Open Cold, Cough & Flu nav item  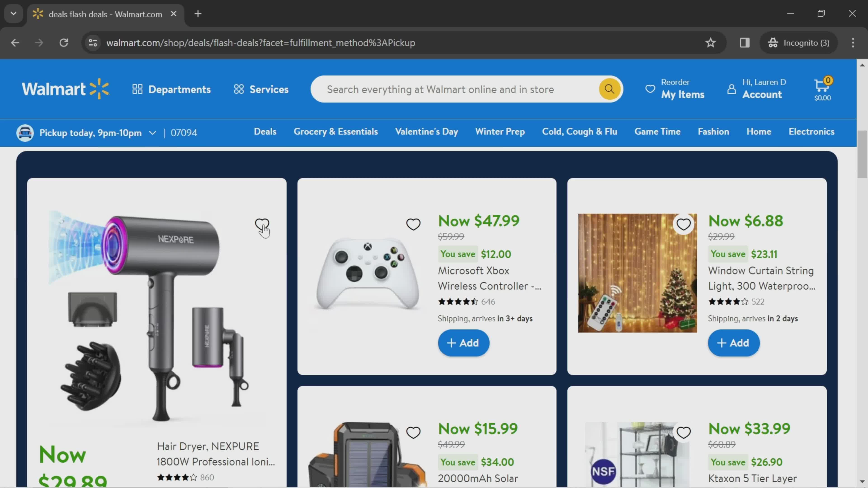click(580, 132)
